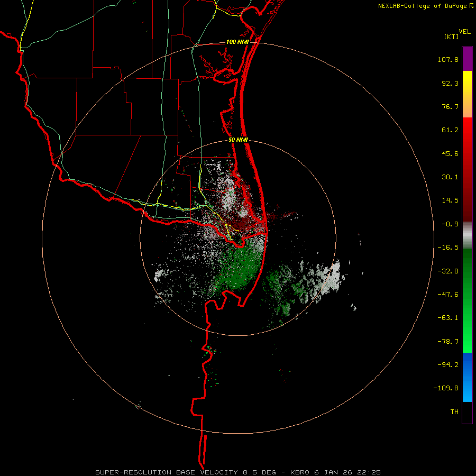Select the 76.7 velocity scale value
The width and height of the screenshot is (476, 476).
click(450, 106)
